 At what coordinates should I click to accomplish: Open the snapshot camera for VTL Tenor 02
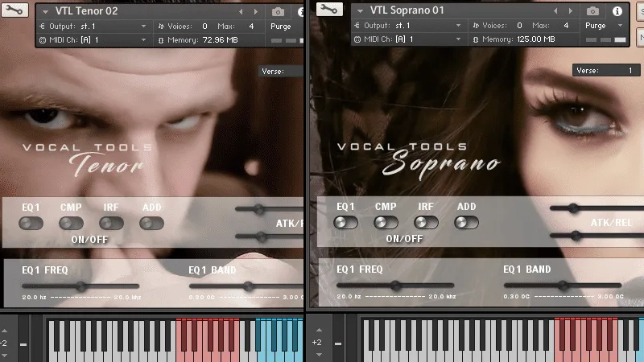(x=278, y=11)
